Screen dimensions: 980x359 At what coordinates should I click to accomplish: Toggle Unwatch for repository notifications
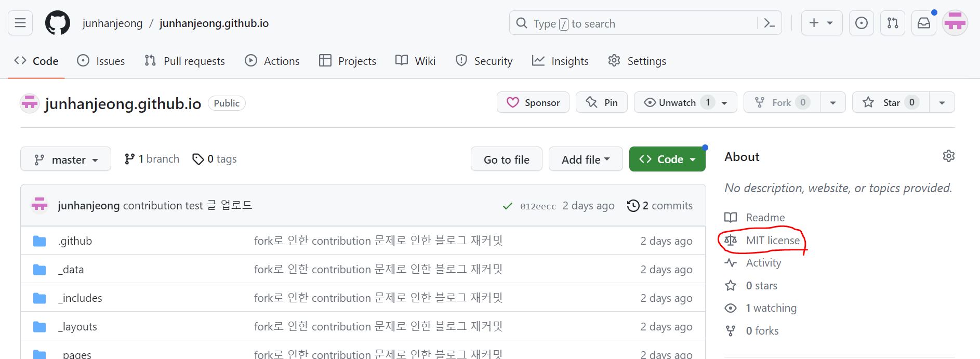tap(678, 102)
